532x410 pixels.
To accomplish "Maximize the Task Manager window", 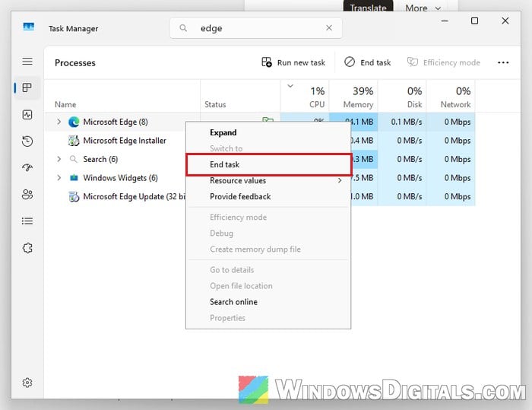I will click(475, 21).
